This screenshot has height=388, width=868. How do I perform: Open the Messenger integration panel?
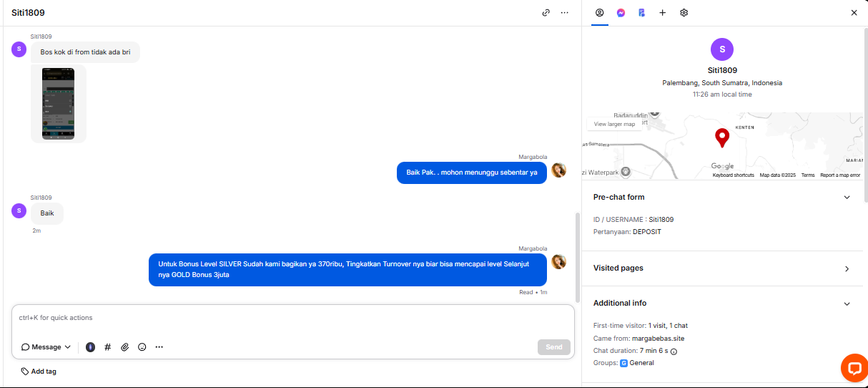621,13
